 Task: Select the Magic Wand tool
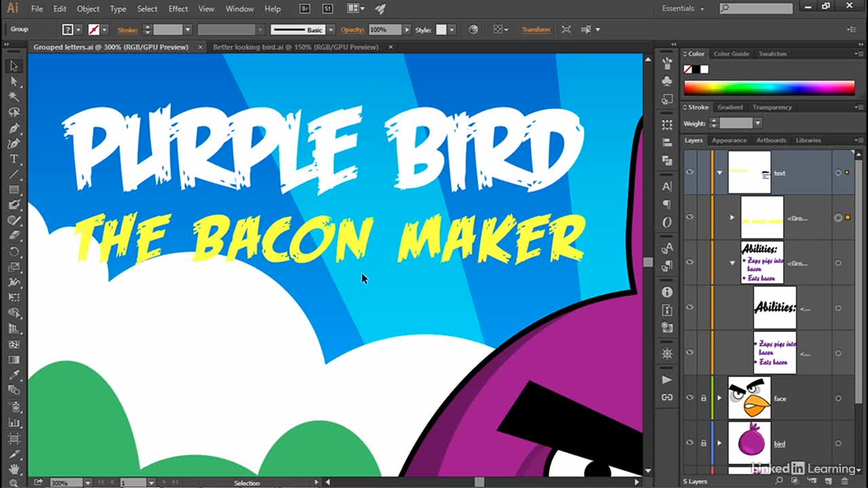tap(14, 97)
